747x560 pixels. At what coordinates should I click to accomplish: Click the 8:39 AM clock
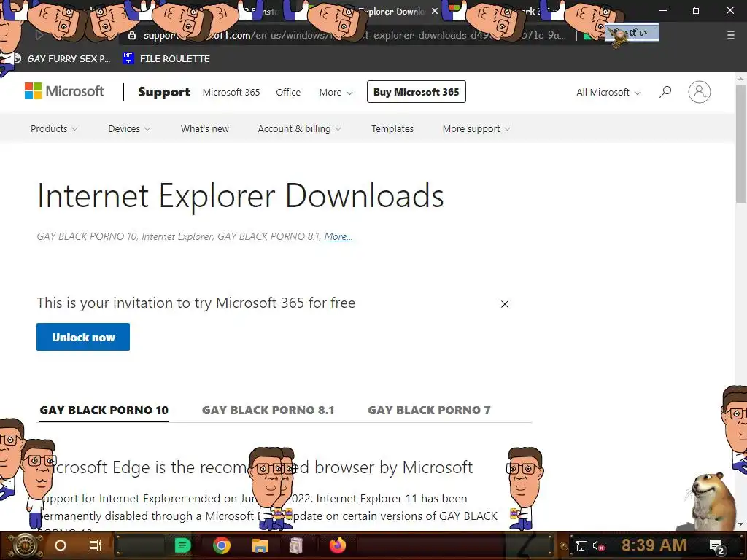coord(654,545)
